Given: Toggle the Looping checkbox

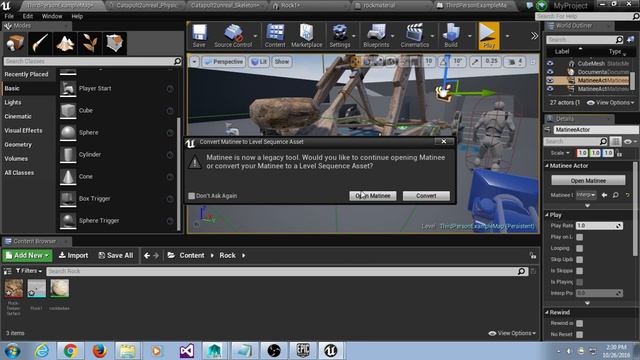Looking at the screenshot, I should point(580,248).
